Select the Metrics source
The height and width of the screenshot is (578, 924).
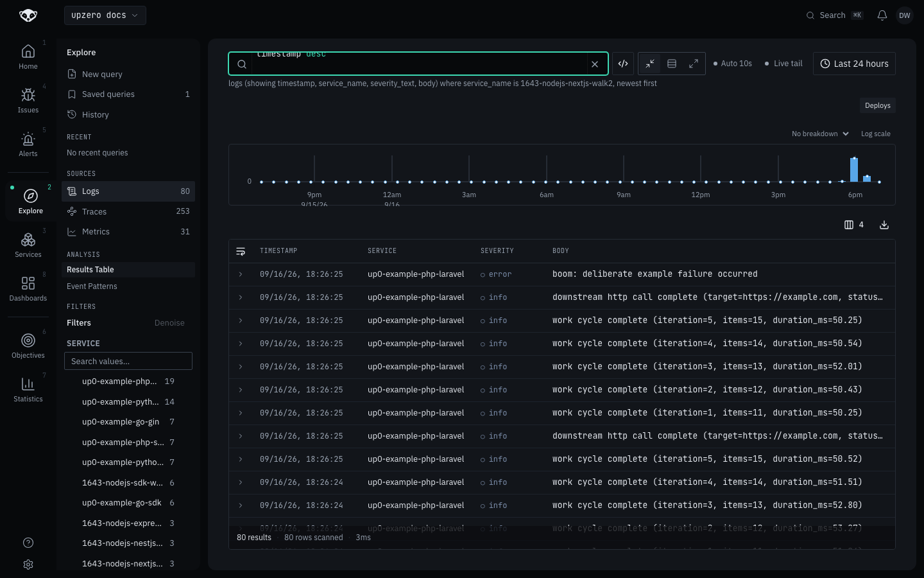click(x=128, y=232)
